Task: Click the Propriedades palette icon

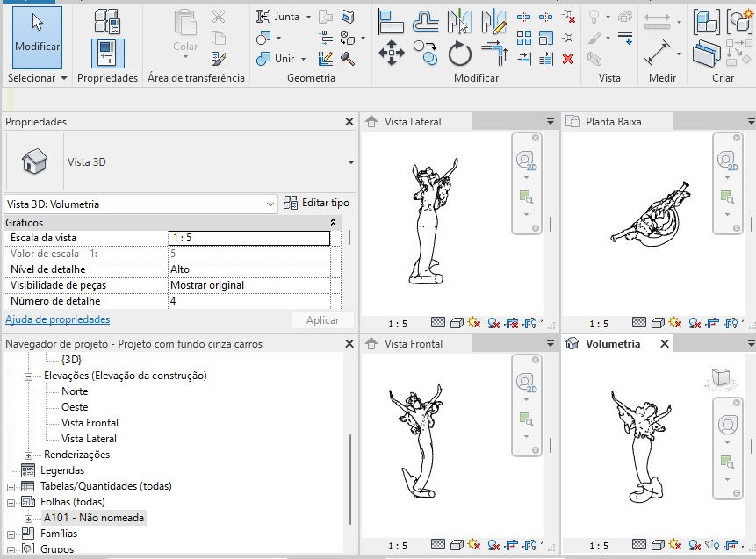Action: [107, 53]
